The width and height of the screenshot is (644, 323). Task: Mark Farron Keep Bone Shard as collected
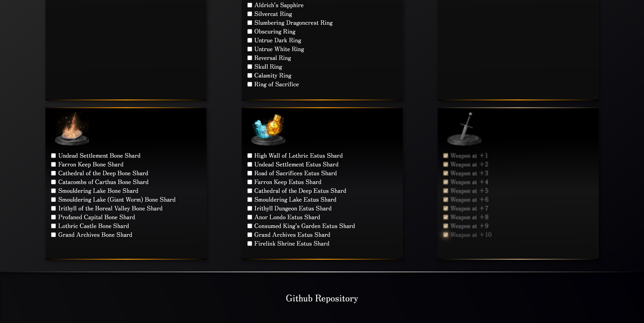point(53,164)
